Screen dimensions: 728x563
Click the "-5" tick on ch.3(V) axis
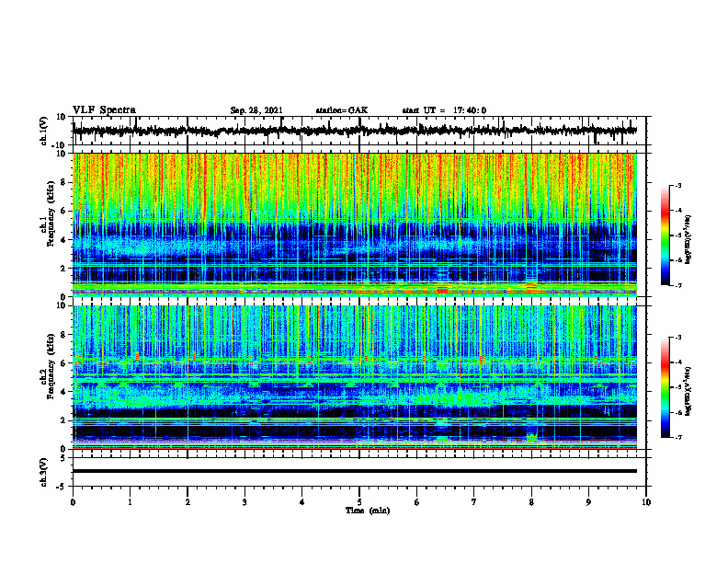[62, 487]
